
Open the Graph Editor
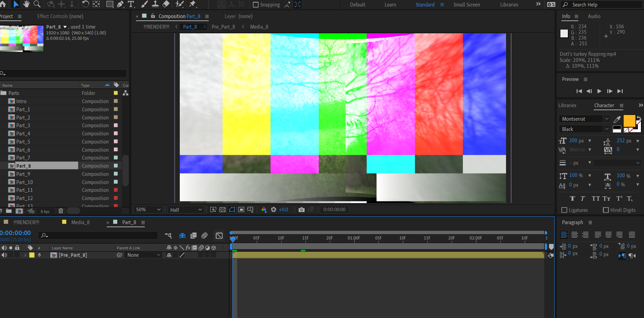(x=219, y=235)
